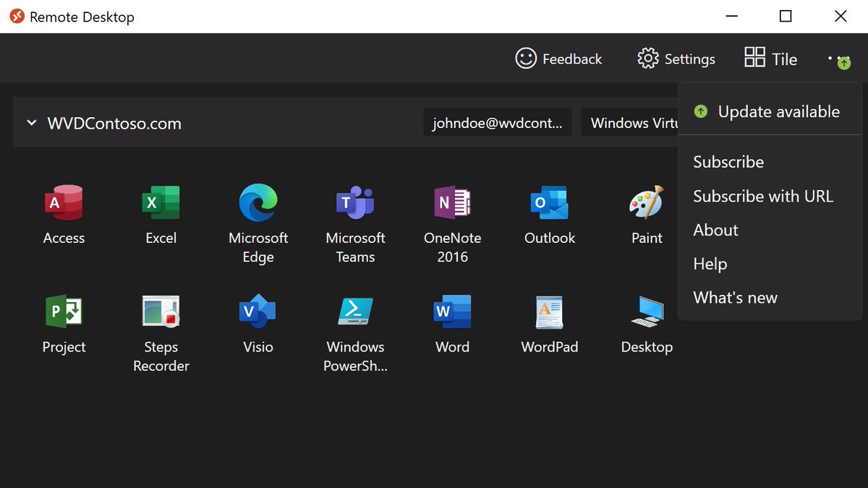Select Update available in the menu
This screenshot has height=488, width=868.
770,111
